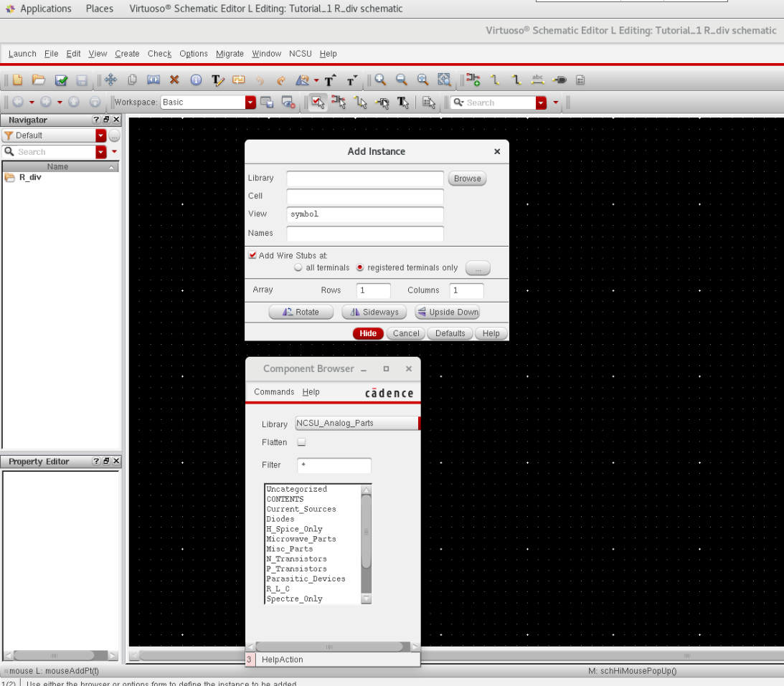
Task: Open the Workspace Basic dropdown
Action: point(250,103)
